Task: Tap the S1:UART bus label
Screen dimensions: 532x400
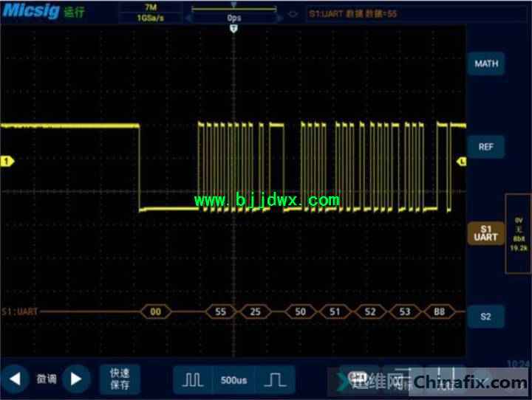Action: click(x=19, y=311)
